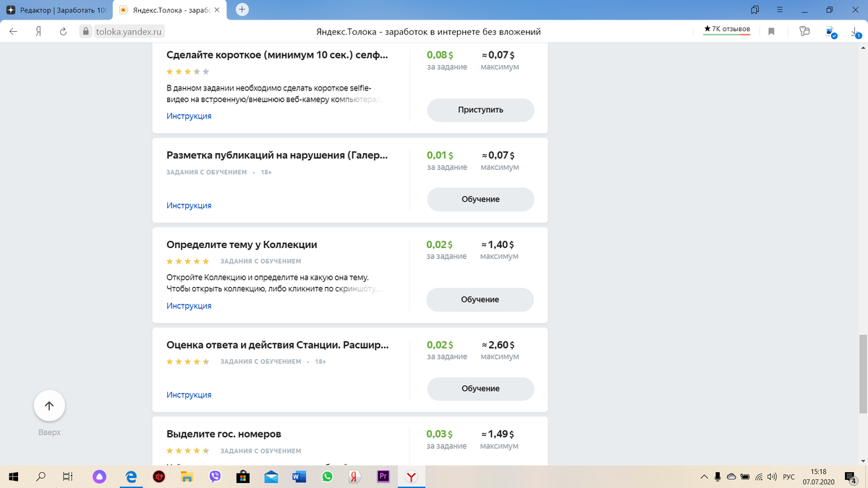868x488 pixels.
Task: Bookmark the page with the bookmark icon
Action: 772,31
